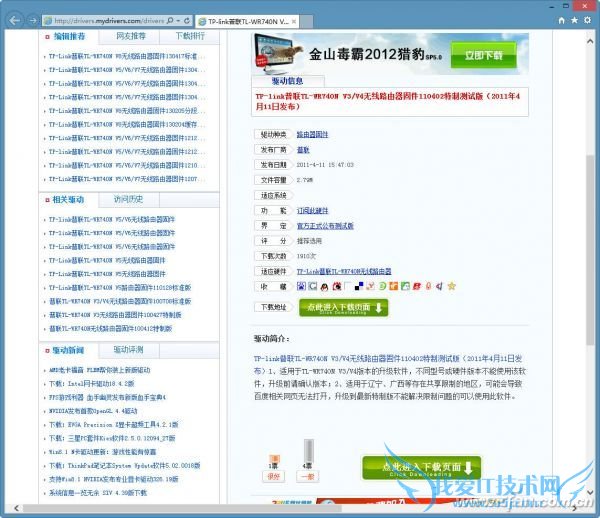600x518 pixels.
Task: Switch to the 驱动评测 tab
Action: click(x=129, y=350)
